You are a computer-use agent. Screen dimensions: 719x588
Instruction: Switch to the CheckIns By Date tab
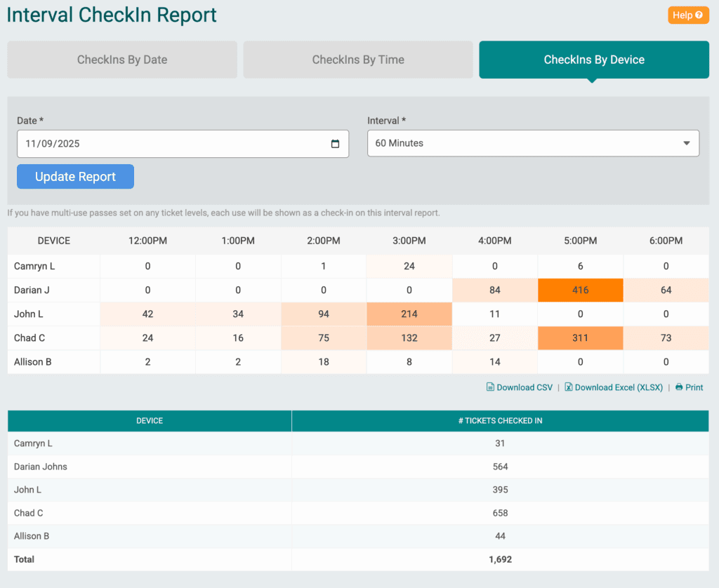pos(121,60)
